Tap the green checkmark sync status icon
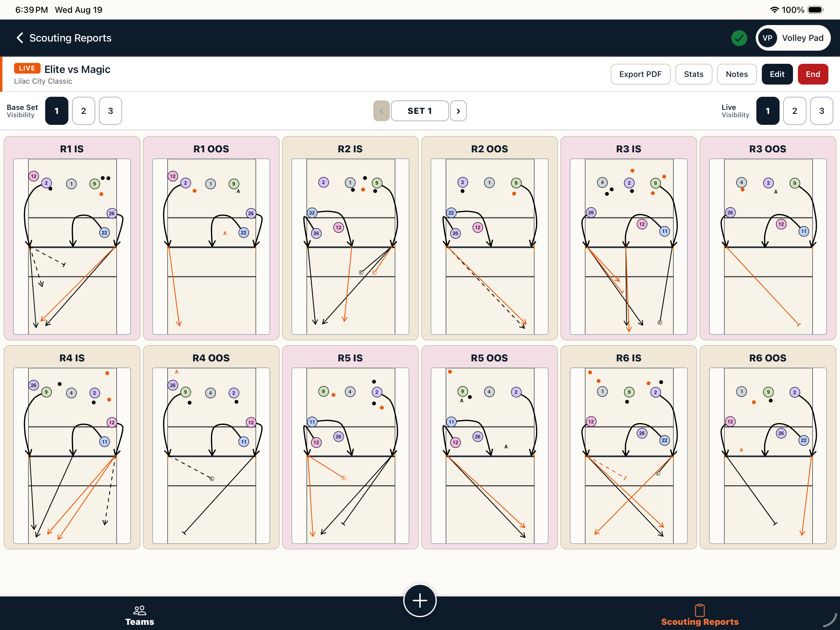Image resolution: width=840 pixels, height=630 pixels. (739, 38)
